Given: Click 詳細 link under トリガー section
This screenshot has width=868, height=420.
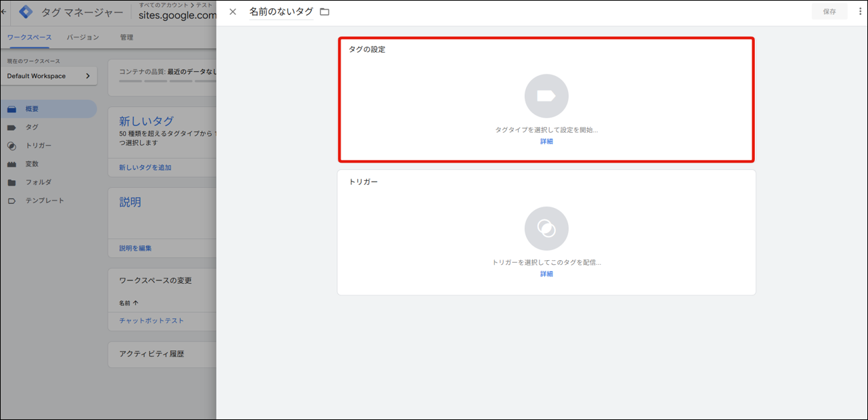Looking at the screenshot, I should [x=546, y=274].
